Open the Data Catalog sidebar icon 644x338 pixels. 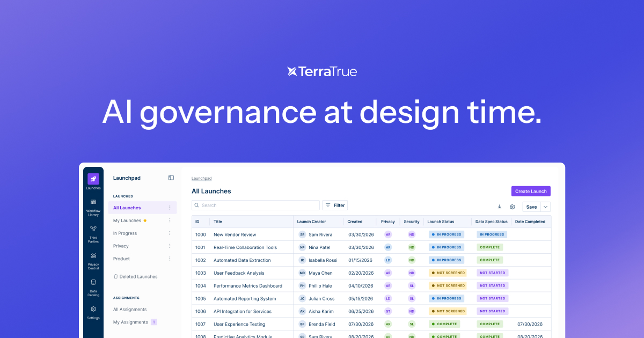click(x=93, y=282)
